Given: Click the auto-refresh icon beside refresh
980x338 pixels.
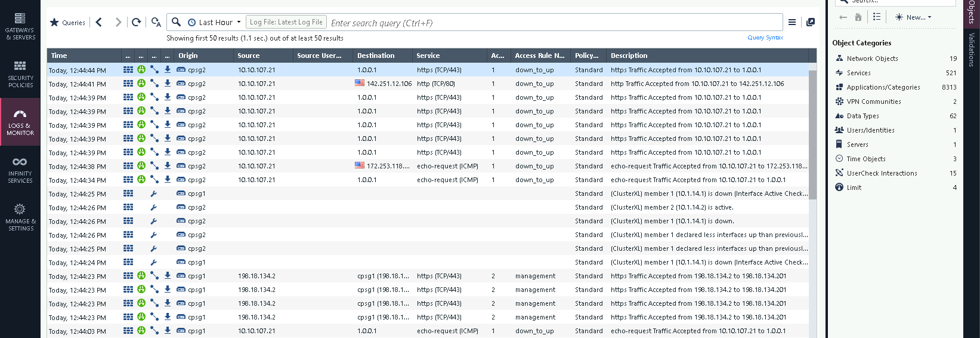Looking at the screenshot, I should point(156,23).
